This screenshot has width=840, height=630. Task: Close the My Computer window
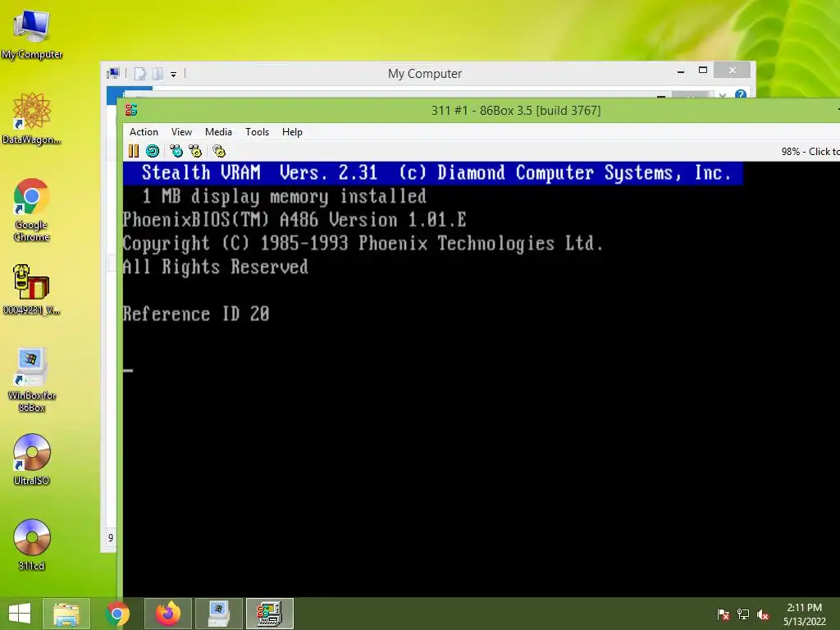click(x=733, y=71)
